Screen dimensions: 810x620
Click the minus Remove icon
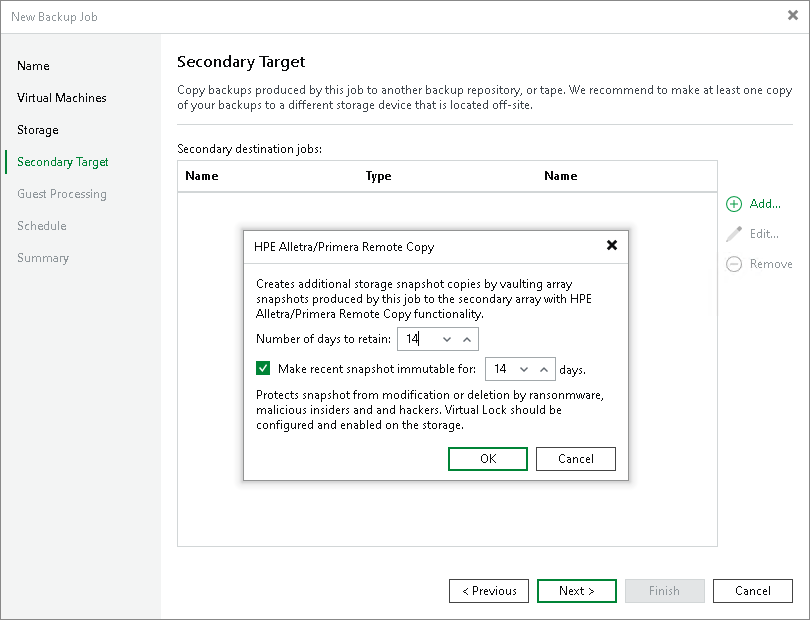pyautogui.click(x=734, y=264)
